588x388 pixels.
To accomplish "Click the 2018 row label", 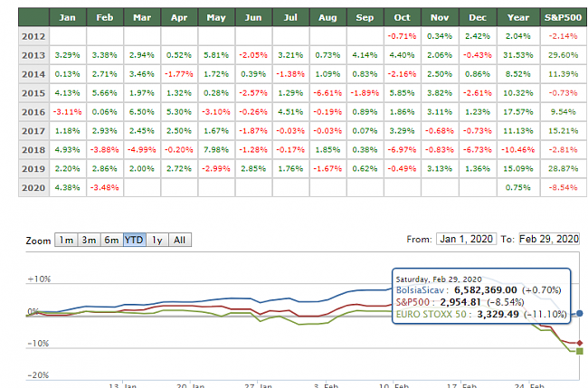I will [x=33, y=150].
